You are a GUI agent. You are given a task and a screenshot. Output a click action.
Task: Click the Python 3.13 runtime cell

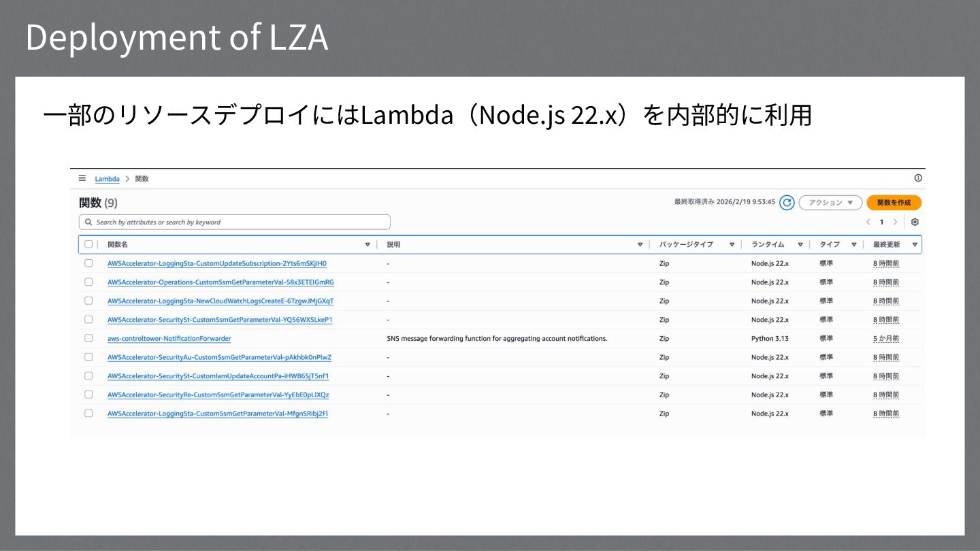click(769, 338)
